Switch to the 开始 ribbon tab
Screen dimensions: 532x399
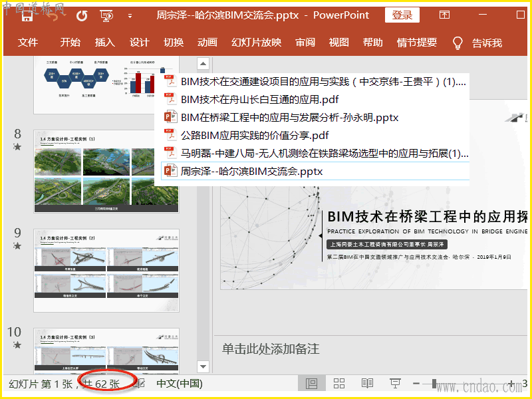[x=70, y=43]
